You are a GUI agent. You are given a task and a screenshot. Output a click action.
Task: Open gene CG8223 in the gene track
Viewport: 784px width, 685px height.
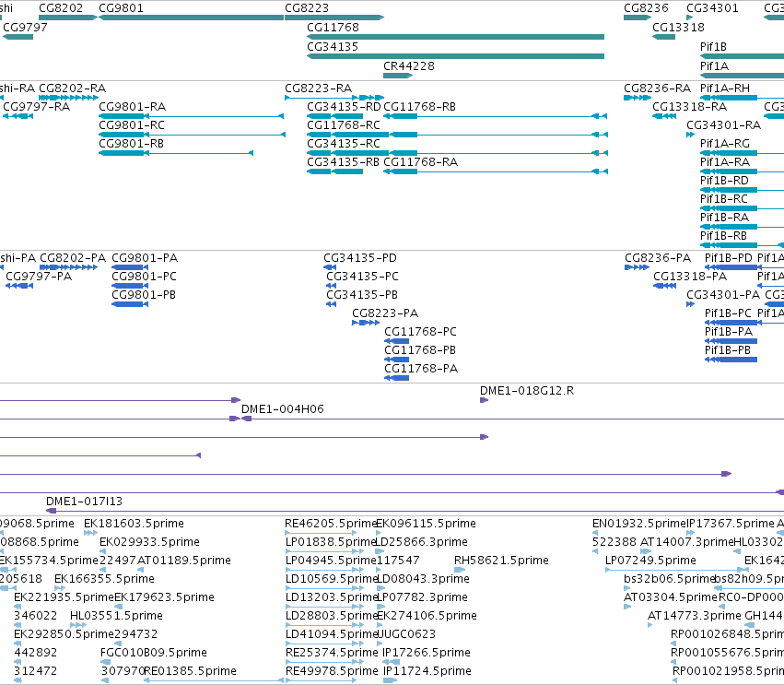coord(334,18)
